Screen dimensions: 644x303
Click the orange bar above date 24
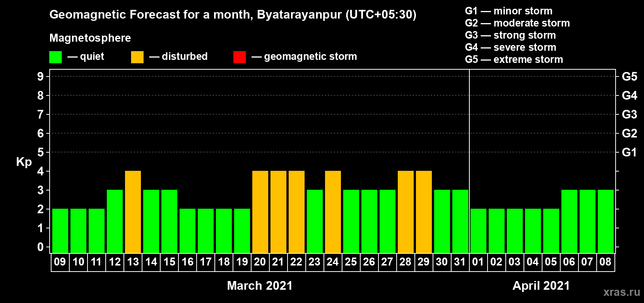click(x=333, y=212)
